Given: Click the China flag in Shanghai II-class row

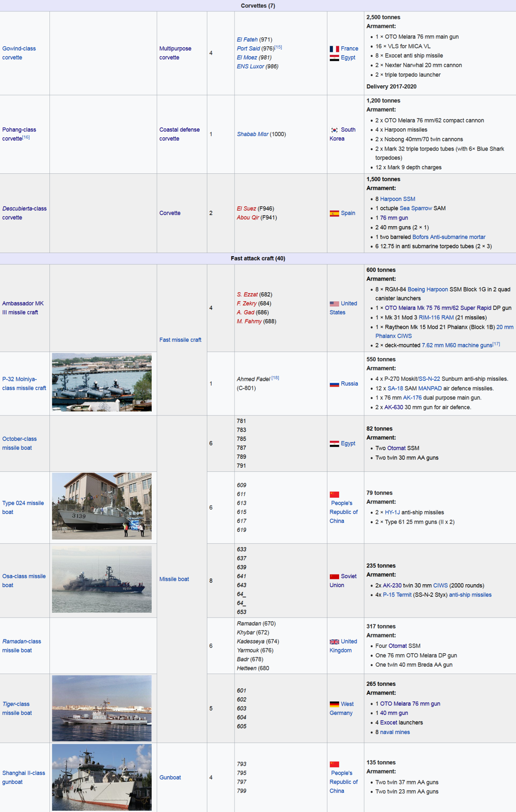Looking at the screenshot, I should click(334, 764).
